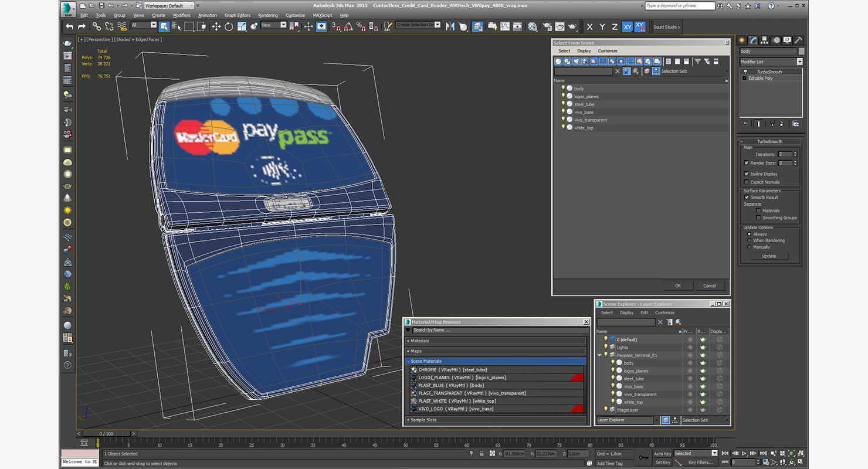Open the Utilities hammer panel tab
Viewport: 868px width, 469px height.
coord(798,40)
